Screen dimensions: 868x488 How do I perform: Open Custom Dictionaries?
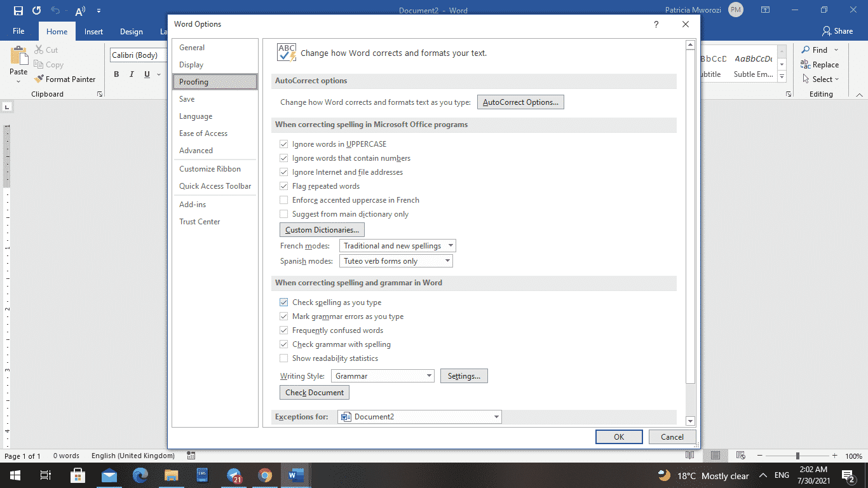(322, 229)
